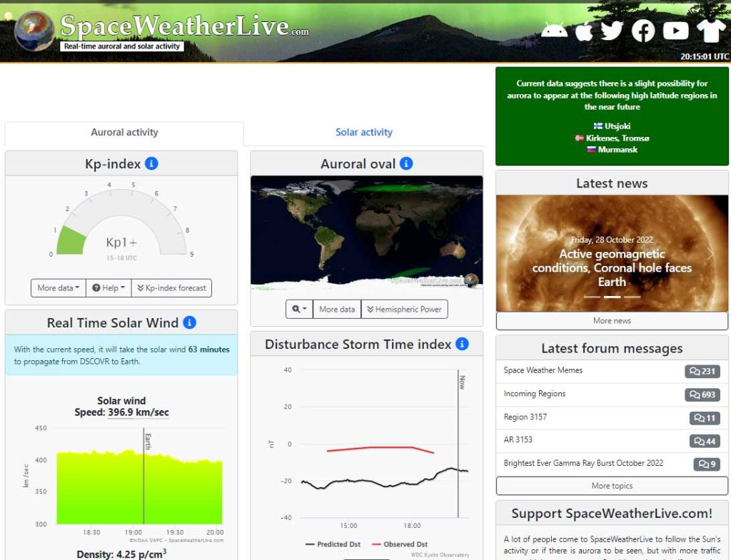Switch to the Solar activity tab

[364, 132]
